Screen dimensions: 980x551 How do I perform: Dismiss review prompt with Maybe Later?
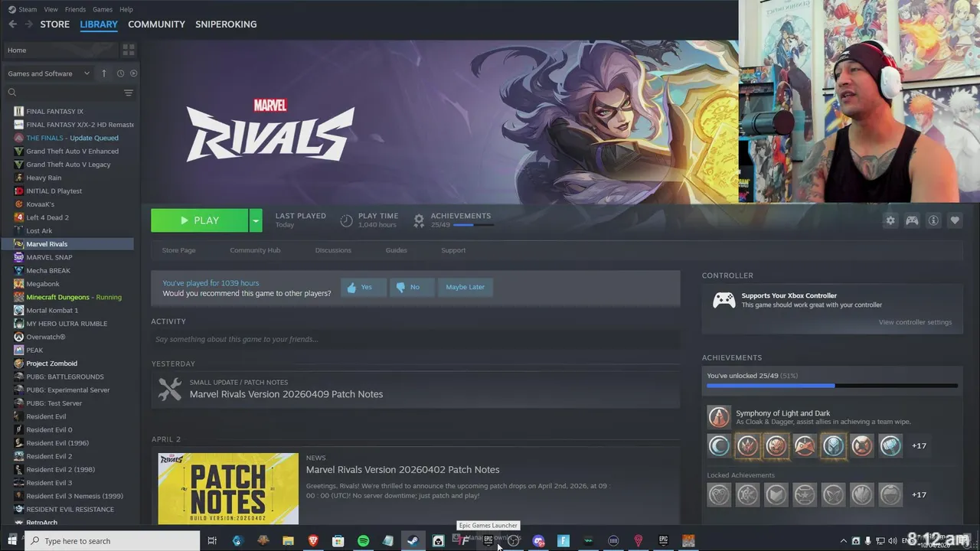[x=465, y=287]
